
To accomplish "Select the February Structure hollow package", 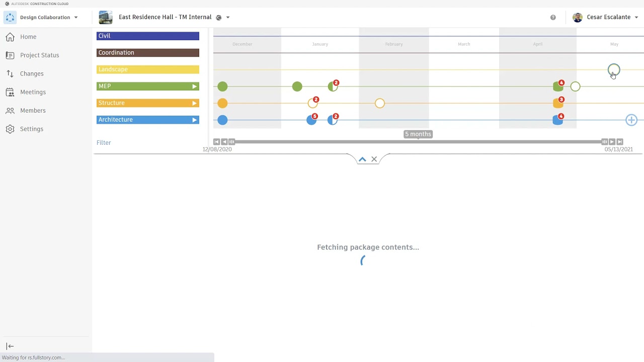I will coord(380,104).
